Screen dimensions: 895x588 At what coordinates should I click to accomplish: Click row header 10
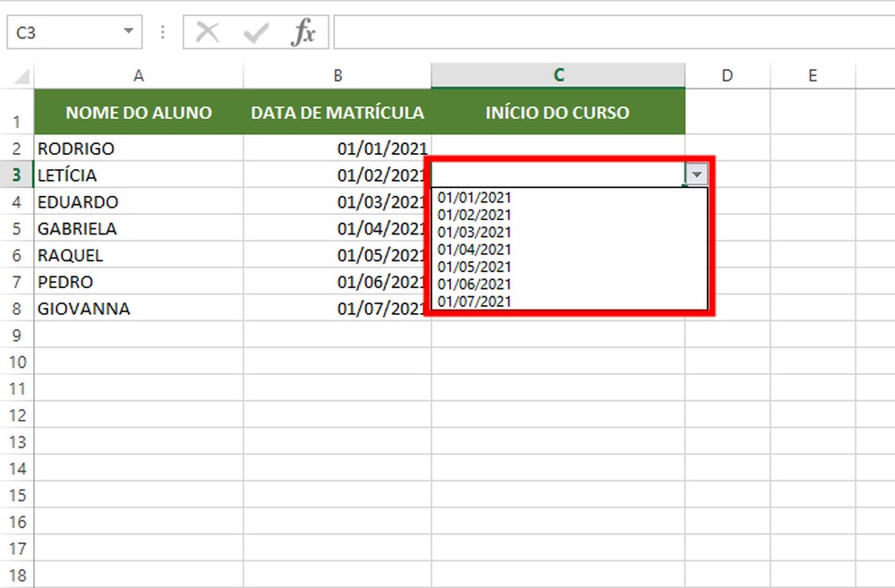tap(15, 362)
